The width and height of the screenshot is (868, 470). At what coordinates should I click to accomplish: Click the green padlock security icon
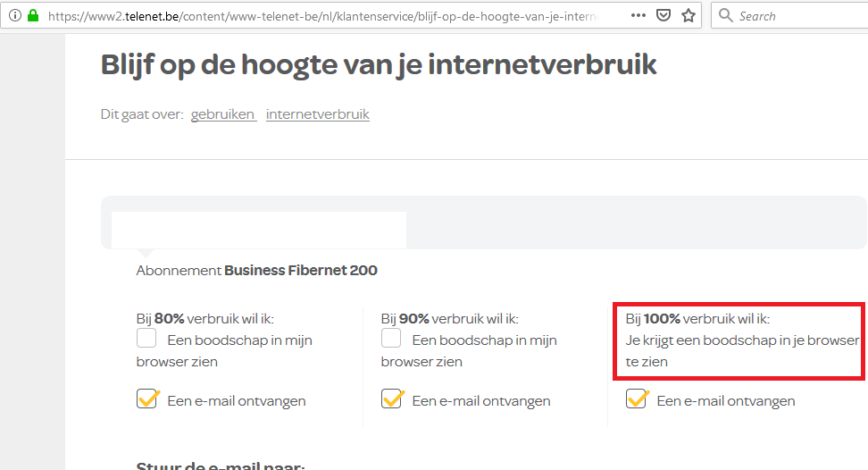(x=33, y=15)
